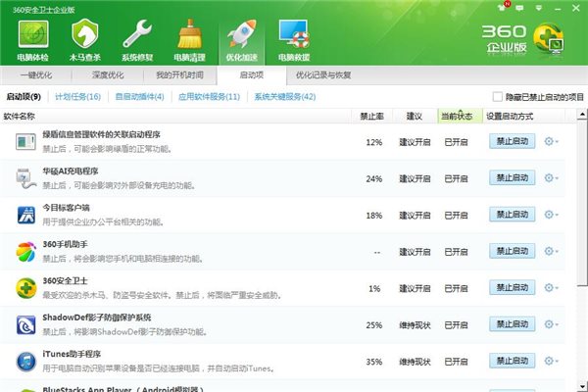
Task: Open gear options for ShadowDef row
Action: 551,324
